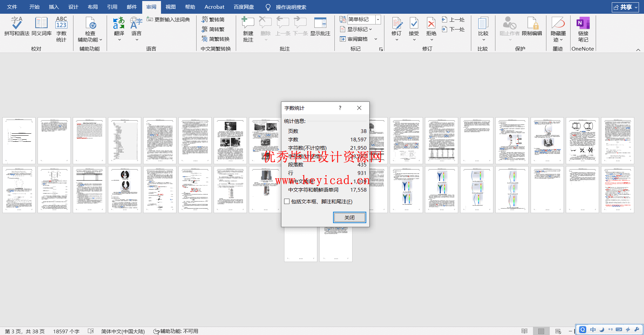Expand the Accept (接受) dropdown arrow
Image resolution: width=644 pixels, height=335 pixels.
(414, 40)
